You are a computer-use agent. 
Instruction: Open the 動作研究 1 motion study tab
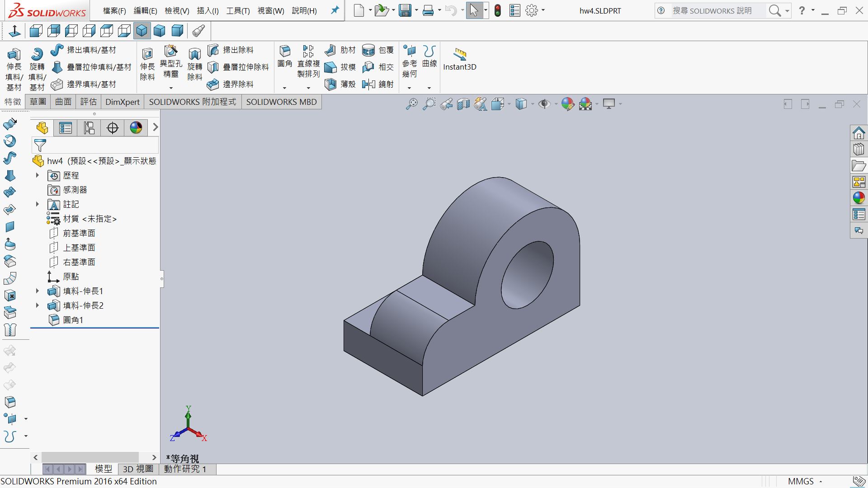[x=185, y=469]
